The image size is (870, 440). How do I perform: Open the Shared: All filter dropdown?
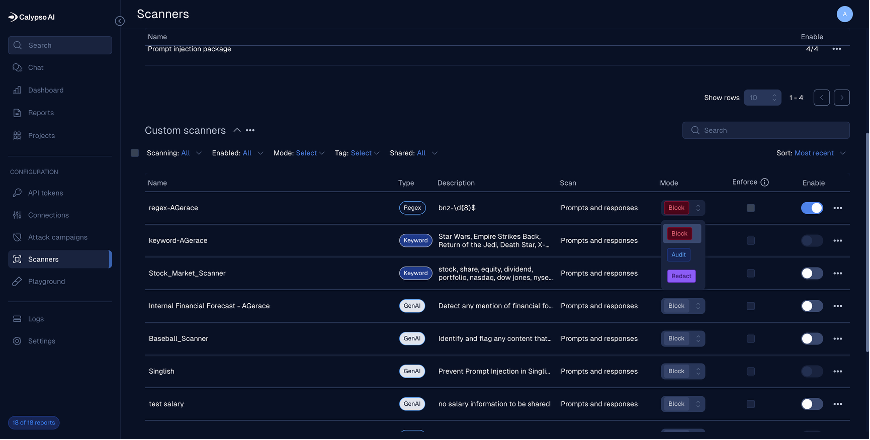tap(413, 153)
